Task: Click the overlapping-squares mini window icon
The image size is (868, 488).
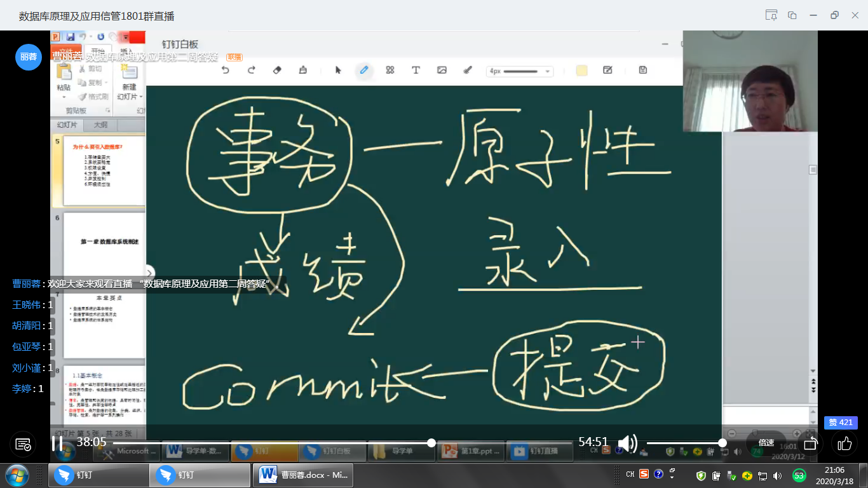Action: (792, 15)
